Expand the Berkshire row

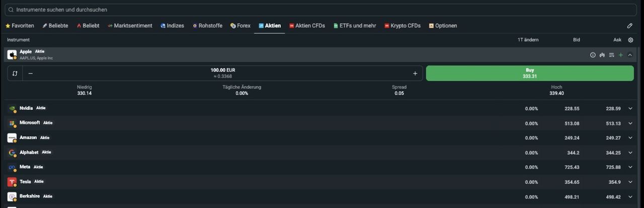[x=630, y=197]
